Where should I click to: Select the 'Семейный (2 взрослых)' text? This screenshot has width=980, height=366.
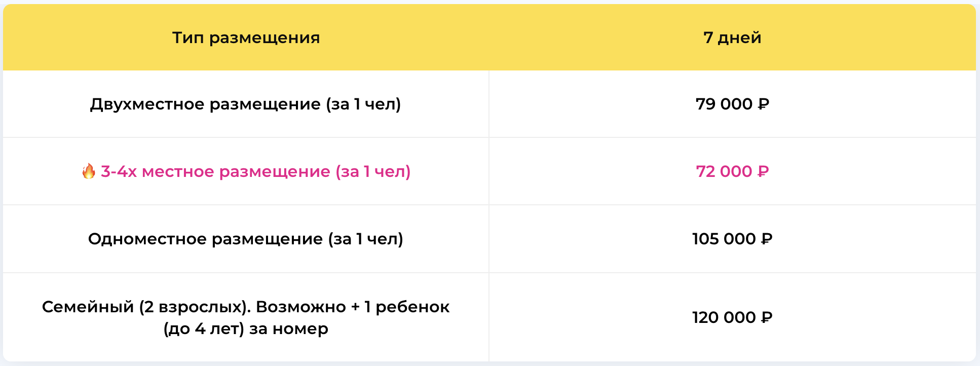(146, 307)
